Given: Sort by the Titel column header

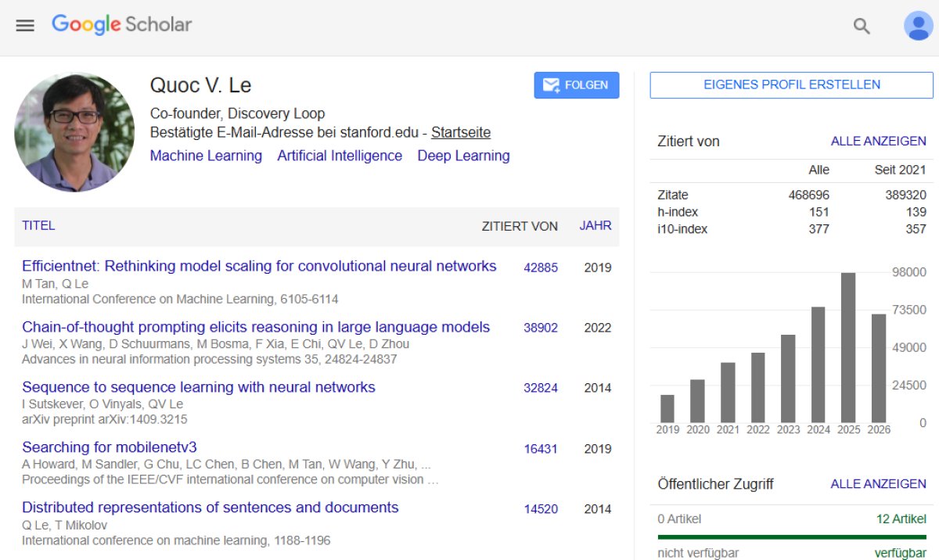Looking at the screenshot, I should click(x=38, y=225).
